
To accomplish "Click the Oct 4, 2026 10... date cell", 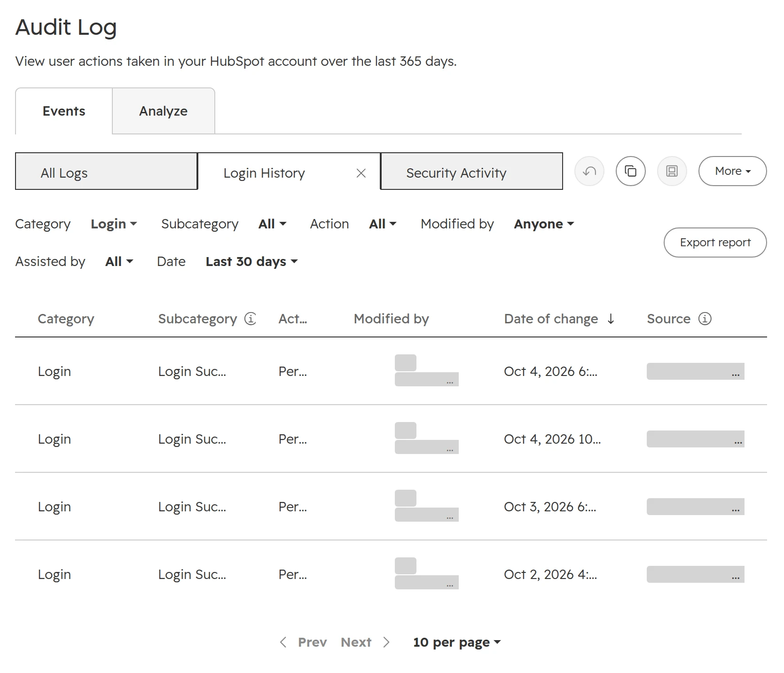I will coord(552,439).
